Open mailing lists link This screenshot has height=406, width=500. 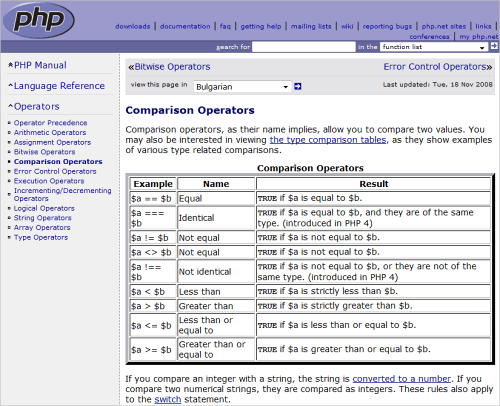[311, 26]
